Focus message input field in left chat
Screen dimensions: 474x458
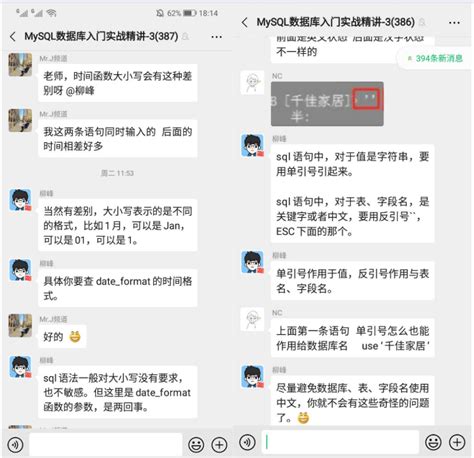click(x=106, y=445)
